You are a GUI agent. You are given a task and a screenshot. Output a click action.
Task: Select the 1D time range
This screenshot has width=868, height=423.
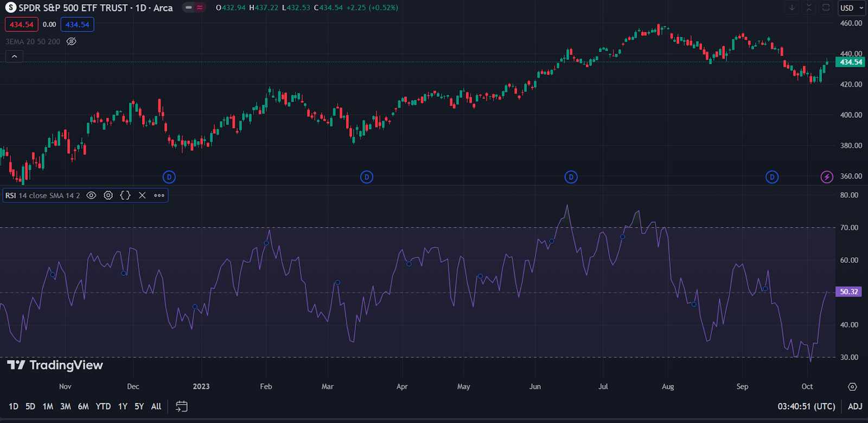point(14,406)
